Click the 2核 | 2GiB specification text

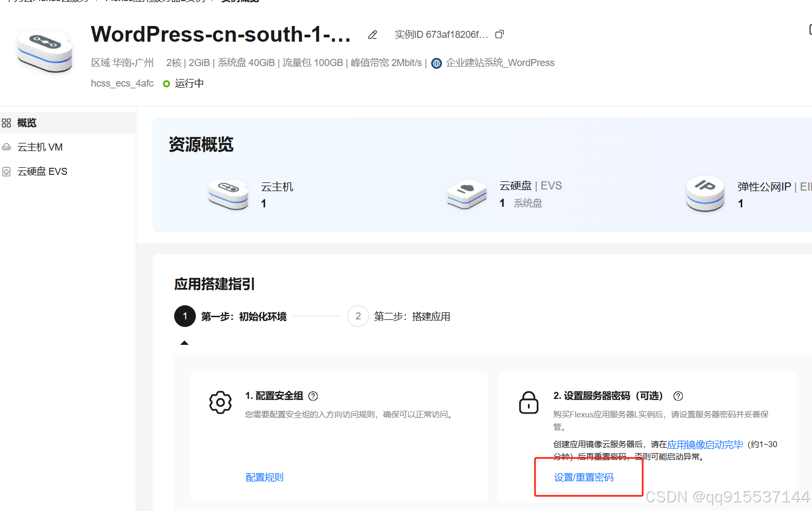click(x=188, y=63)
